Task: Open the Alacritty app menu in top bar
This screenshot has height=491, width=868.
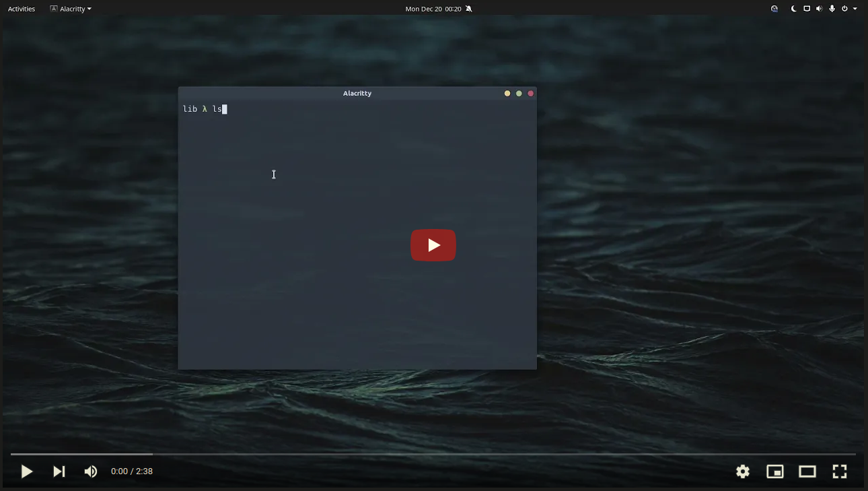Action: pos(71,9)
